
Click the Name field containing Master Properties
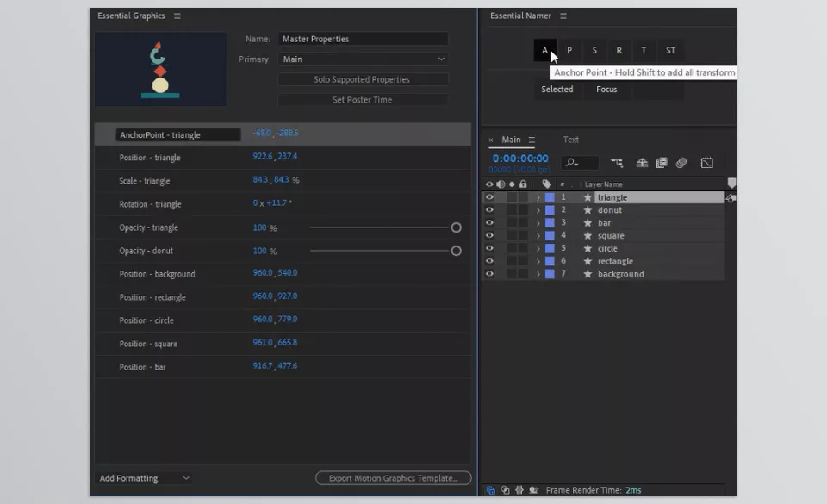pyautogui.click(x=363, y=39)
